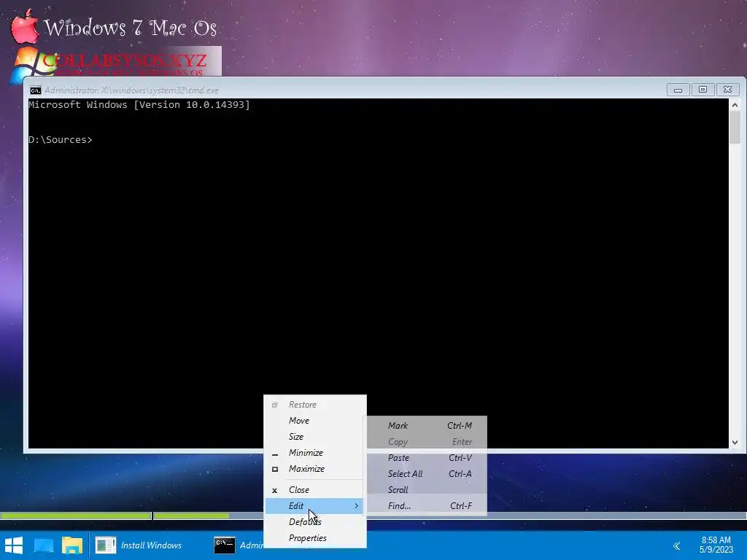Choose Copy from the Edit submenu
Screen dimensions: 747x560
426,442
